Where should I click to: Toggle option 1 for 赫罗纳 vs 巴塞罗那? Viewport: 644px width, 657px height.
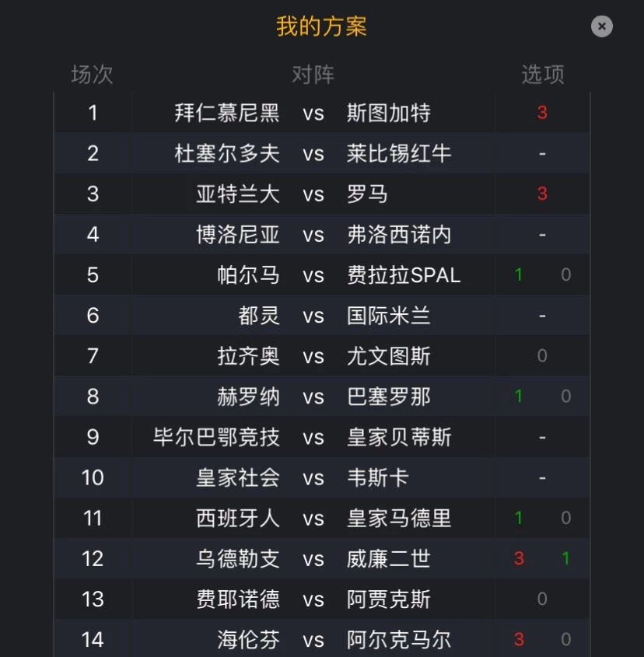coord(519,397)
